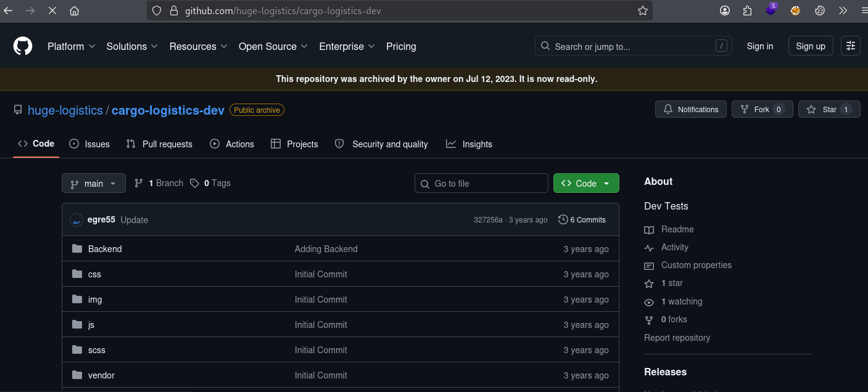The height and width of the screenshot is (392, 868).
Task: Open the Firefox account icon
Action: 725,10
